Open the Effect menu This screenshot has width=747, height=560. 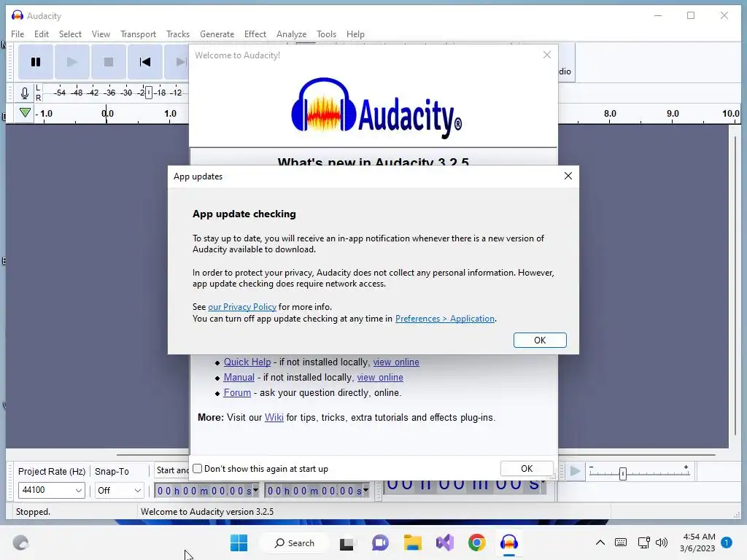255,34
